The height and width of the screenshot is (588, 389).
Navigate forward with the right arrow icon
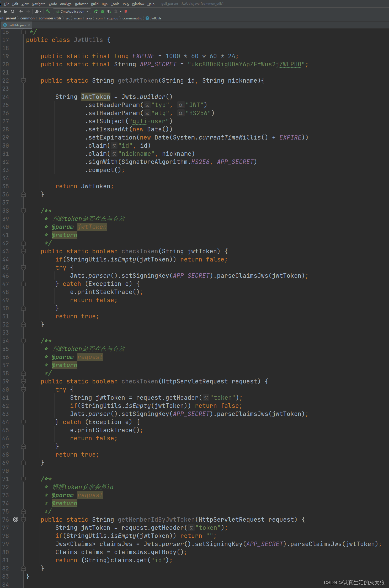(x=28, y=11)
